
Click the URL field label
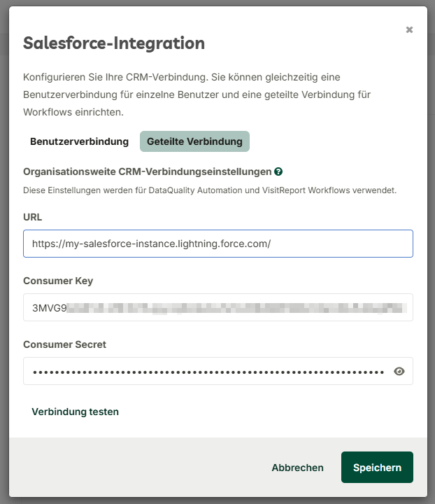click(x=32, y=217)
